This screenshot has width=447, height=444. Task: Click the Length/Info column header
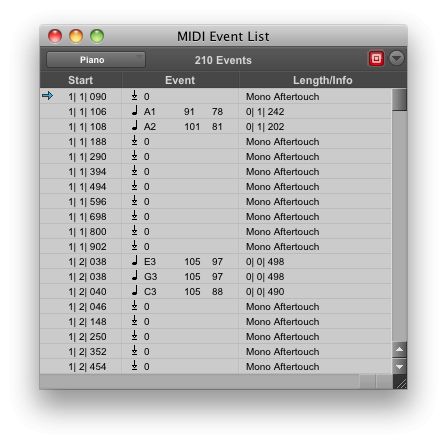322,80
